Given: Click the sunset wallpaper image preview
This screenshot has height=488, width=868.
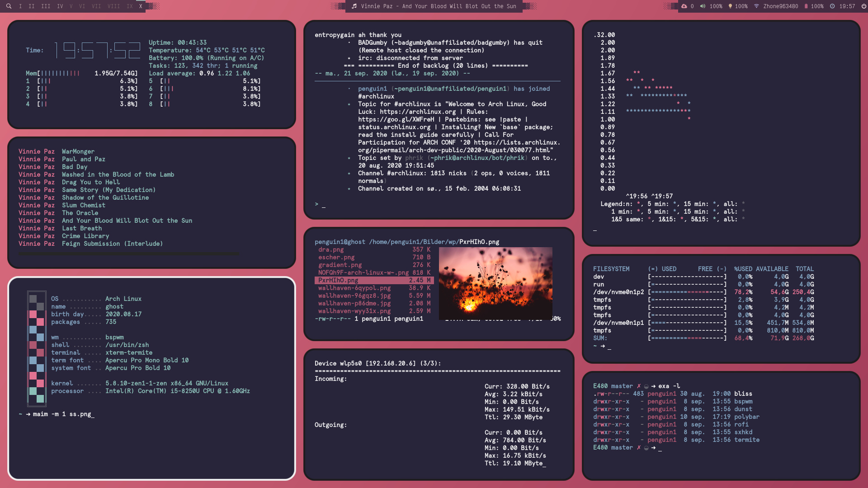Looking at the screenshot, I should pos(495,283).
